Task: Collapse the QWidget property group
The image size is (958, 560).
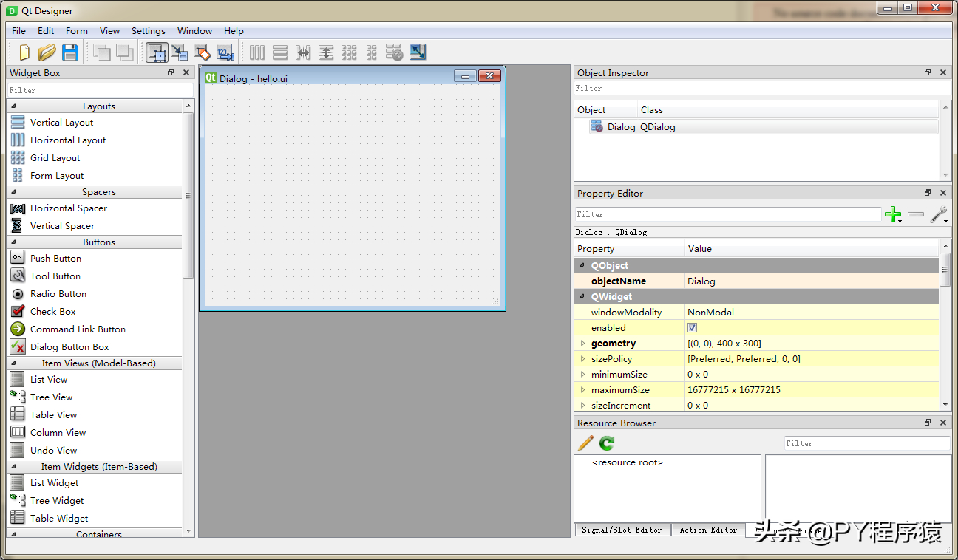Action: coord(582,296)
